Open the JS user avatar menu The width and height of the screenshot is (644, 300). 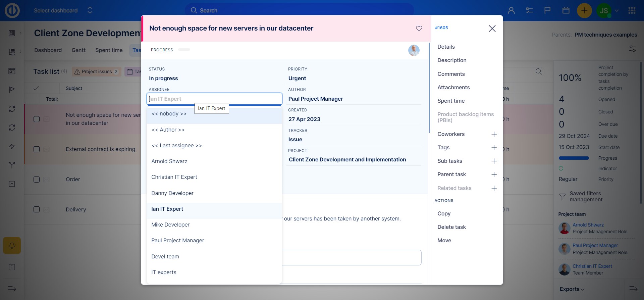(604, 10)
